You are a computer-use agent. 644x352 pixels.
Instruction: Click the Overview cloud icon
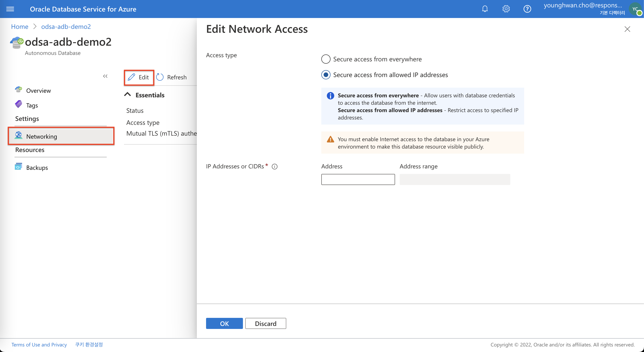pyautogui.click(x=18, y=89)
